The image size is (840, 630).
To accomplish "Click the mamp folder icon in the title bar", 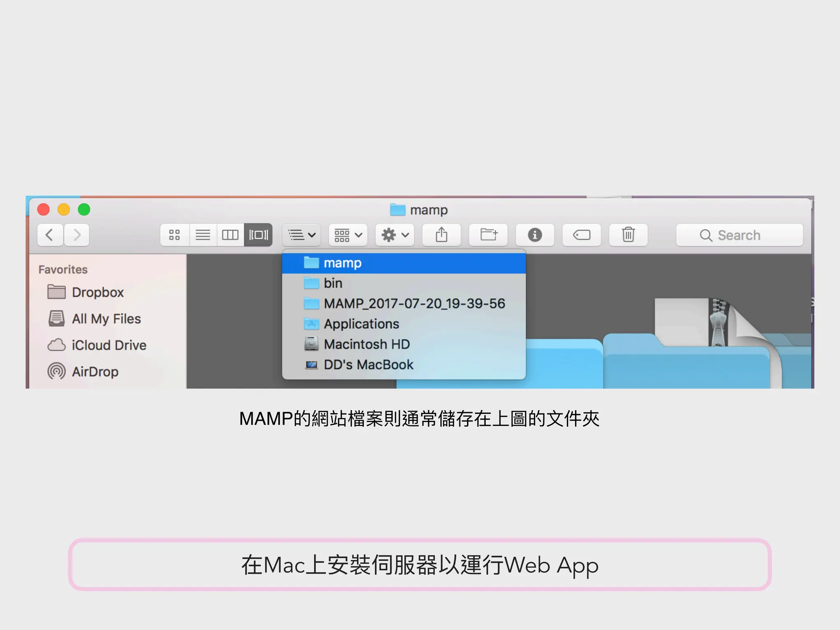I will click(397, 210).
